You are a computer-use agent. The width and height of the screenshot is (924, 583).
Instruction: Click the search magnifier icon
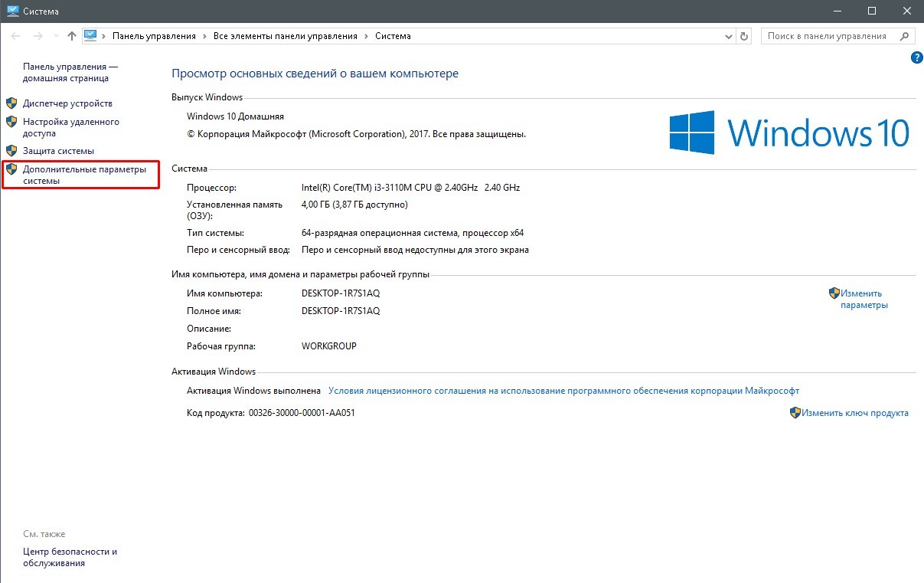[905, 36]
